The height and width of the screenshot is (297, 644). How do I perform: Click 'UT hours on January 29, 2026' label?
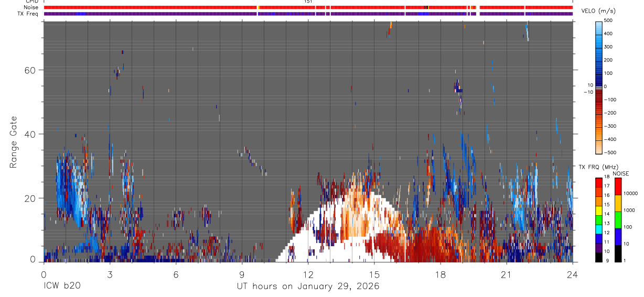[308, 287]
